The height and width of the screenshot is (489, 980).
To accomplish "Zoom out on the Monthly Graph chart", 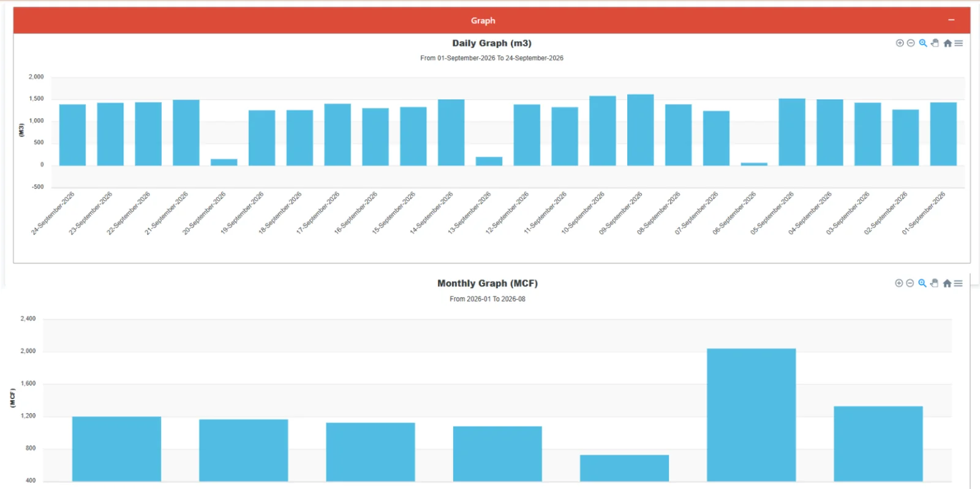I will tap(910, 283).
